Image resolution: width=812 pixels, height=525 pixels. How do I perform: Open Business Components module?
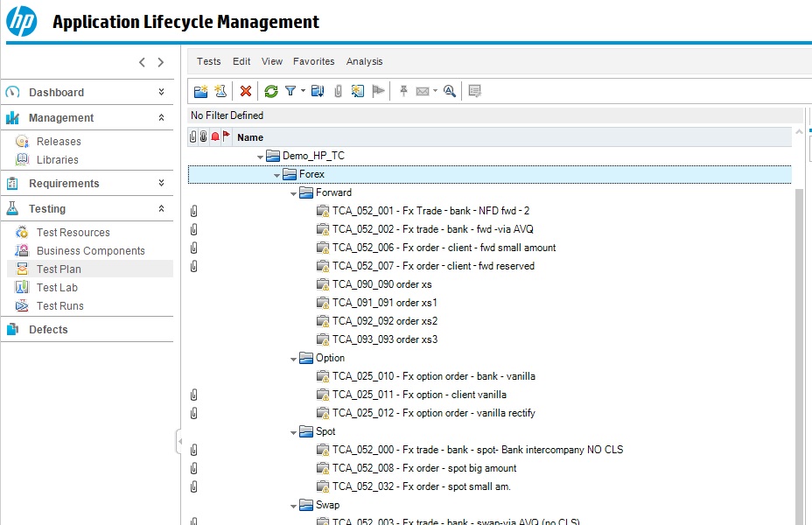click(91, 250)
